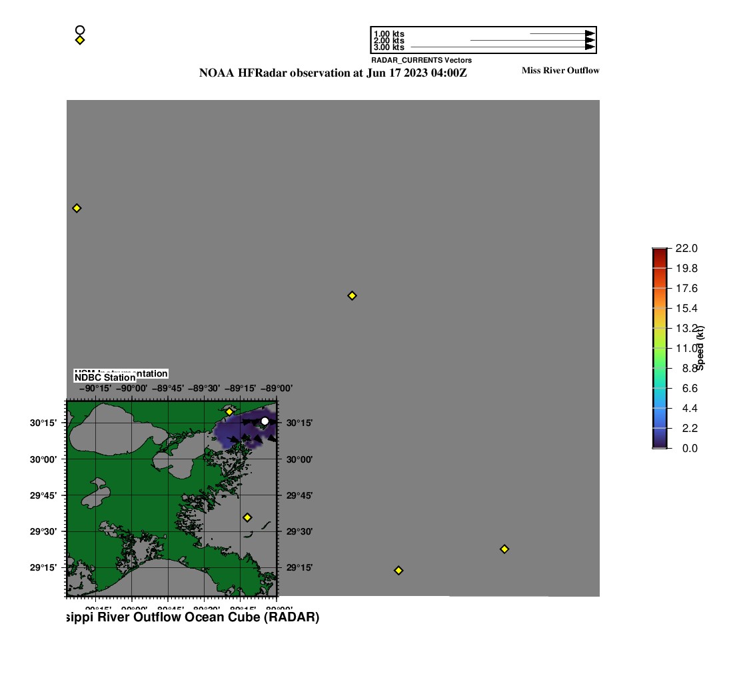Click the yellow diamond station at bottom center
Screen dimensions: 733x700
click(398, 570)
